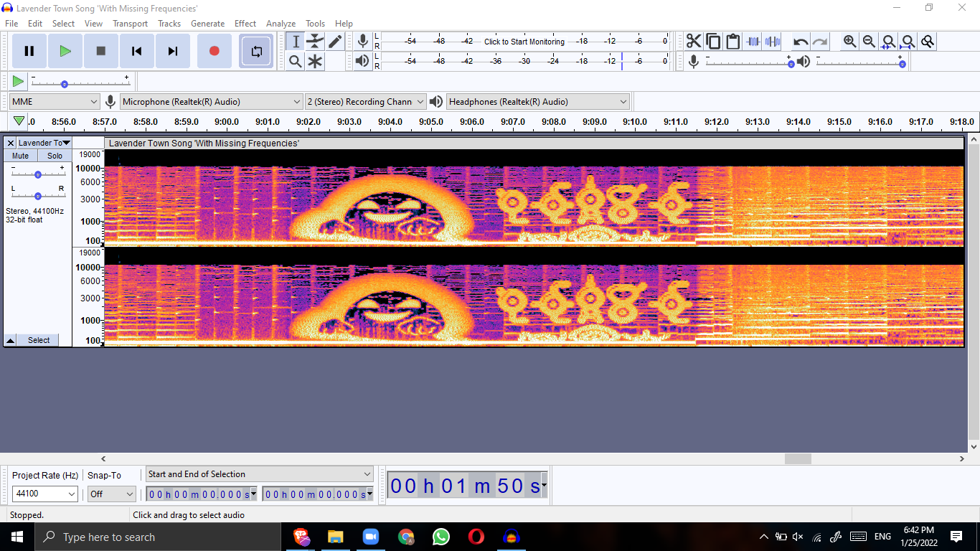Adjust the playback volume slider
Screen dimensions: 980x551
859,63
